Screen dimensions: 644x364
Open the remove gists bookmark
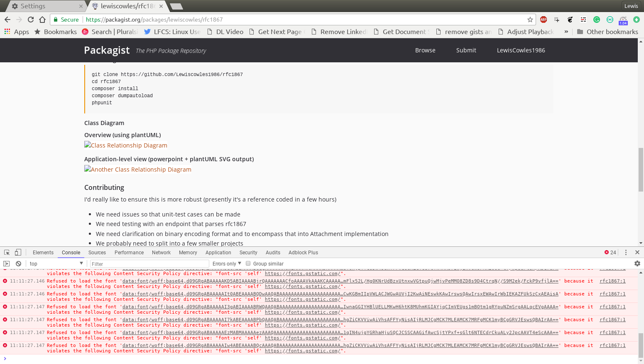click(x=464, y=32)
